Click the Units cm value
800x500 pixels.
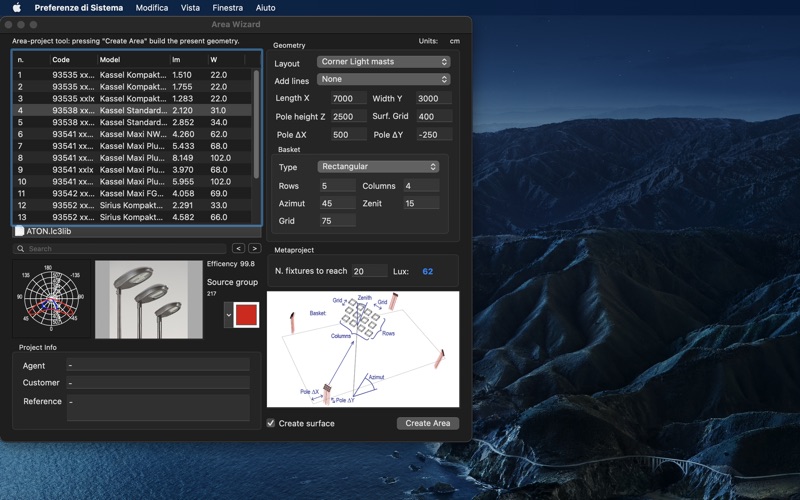coord(454,41)
